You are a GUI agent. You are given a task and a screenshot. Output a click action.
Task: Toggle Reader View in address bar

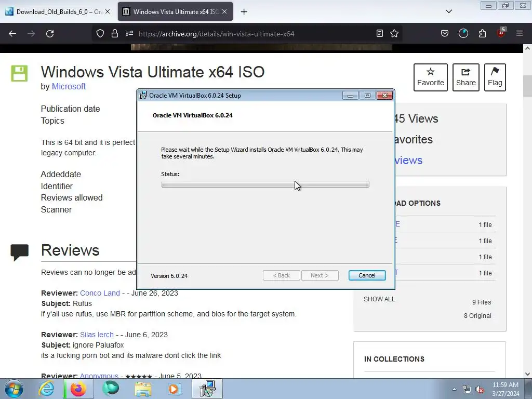tap(380, 33)
